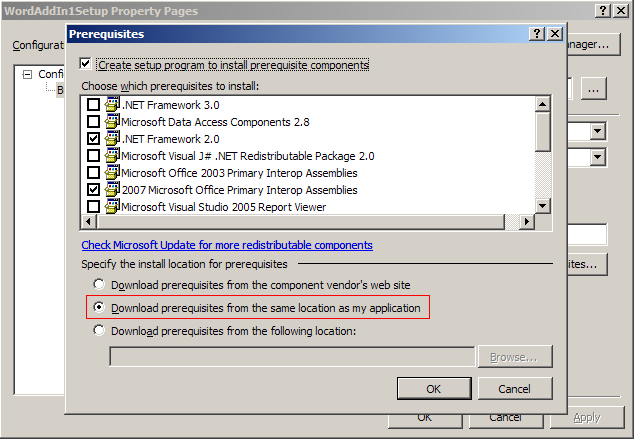Select the .NET Framework 3.0 list entry text
Image resolution: width=634 pixels, height=439 pixels.
tap(171, 105)
